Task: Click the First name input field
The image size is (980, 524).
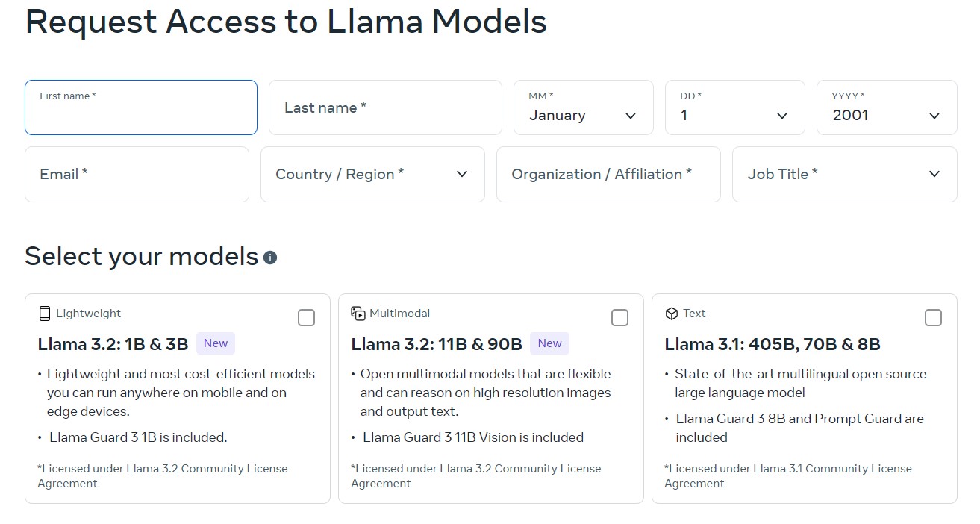Action: pyautogui.click(x=140, y=107)
